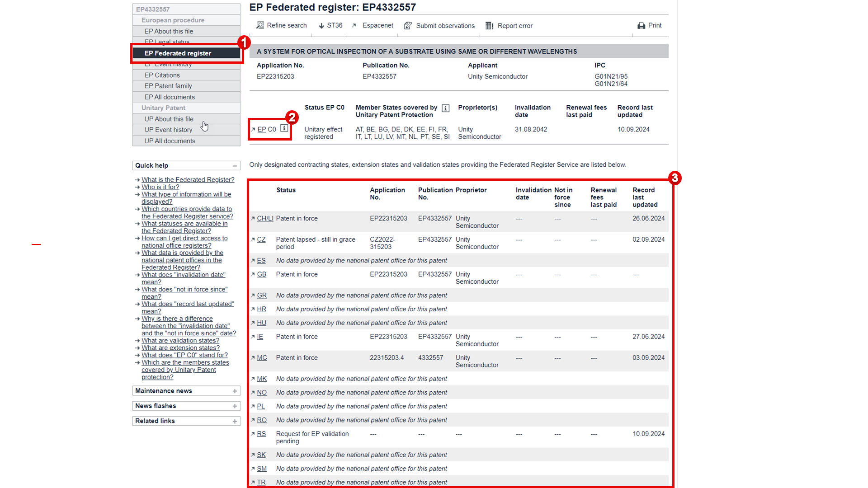Screen dimensions: 868x488
Task: Click the RS country row link
Action: (261, 434)
